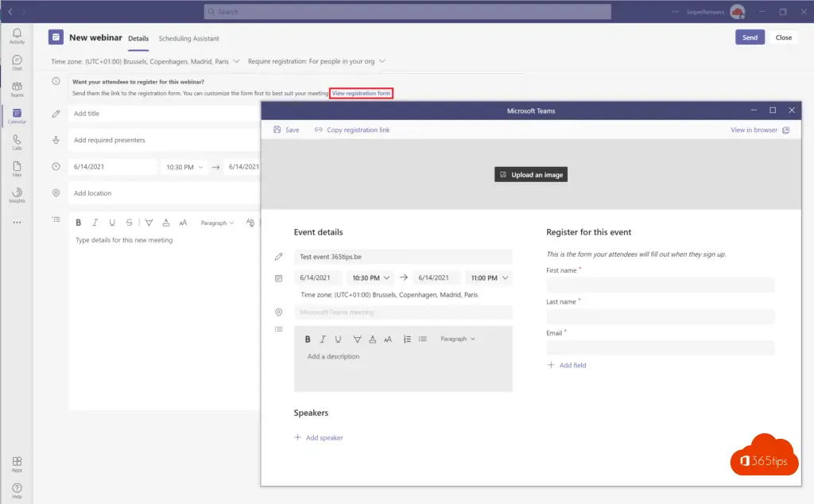Viewport: 814px width, 504px height.
Task: Click the registration form end date field
Action: (x=436, y=277)
